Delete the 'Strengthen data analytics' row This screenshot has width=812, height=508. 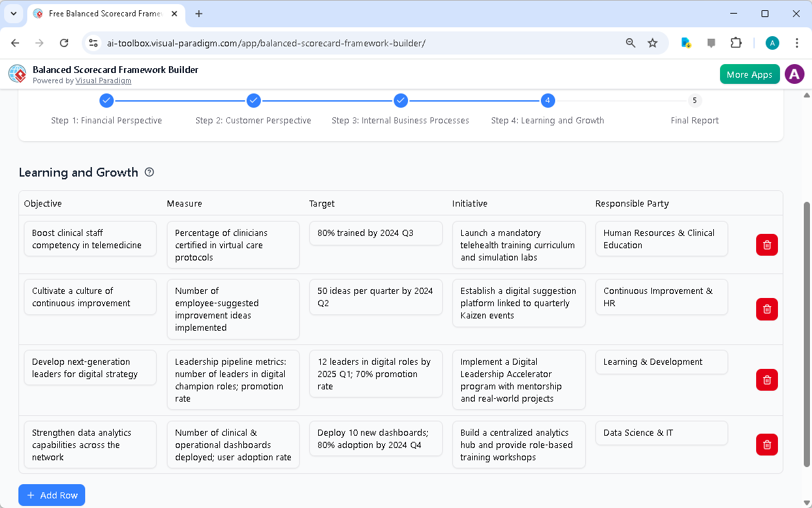[x=766, y=444]
